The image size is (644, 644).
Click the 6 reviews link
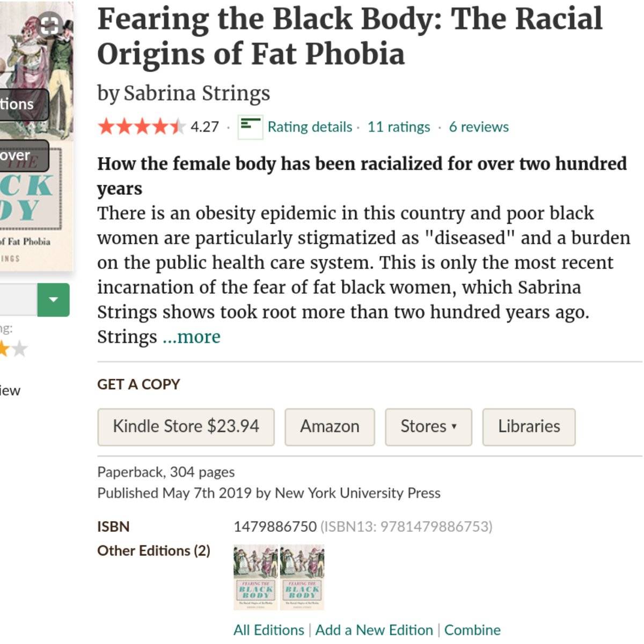click(x=479, y=127)
